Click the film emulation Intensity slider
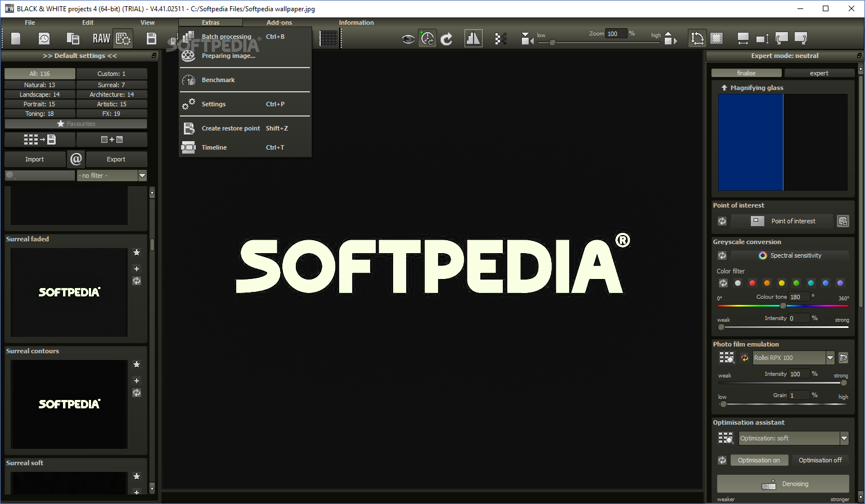This screenshot has width=865, height=504. point(783,383)
